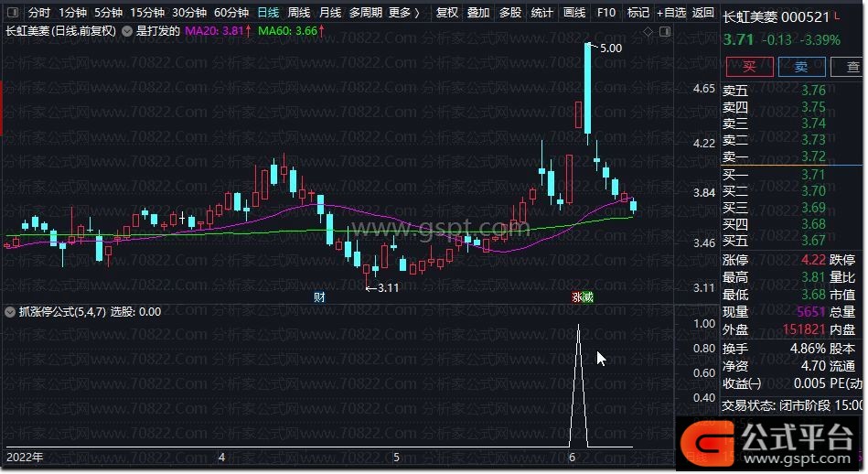Click the 卖四 price 3.75 row

(775, 107)
